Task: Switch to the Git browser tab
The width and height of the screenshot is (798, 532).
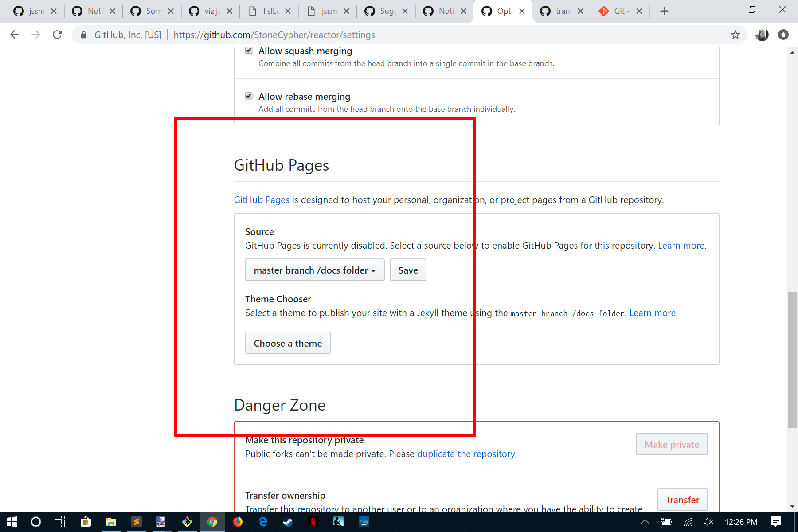Action: click(619, 11)
